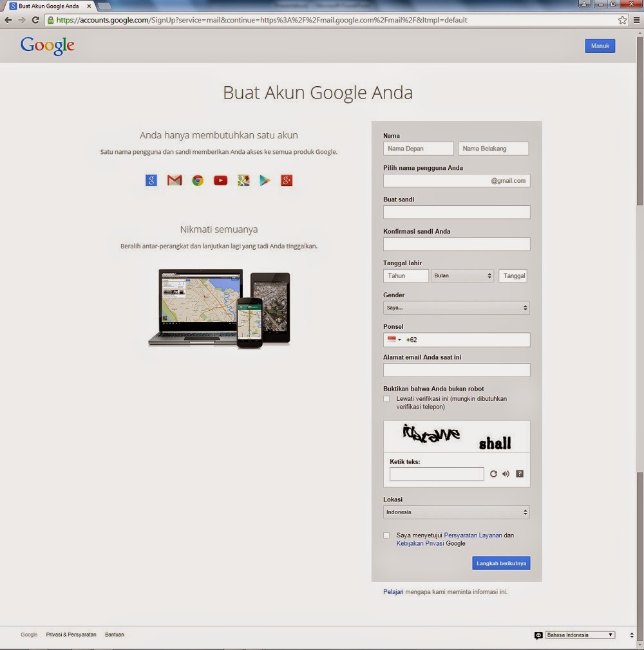The width and height of the screenshot is (644, 650).
Task: Open the Bulan month dropdown
Action: [462, 275]
